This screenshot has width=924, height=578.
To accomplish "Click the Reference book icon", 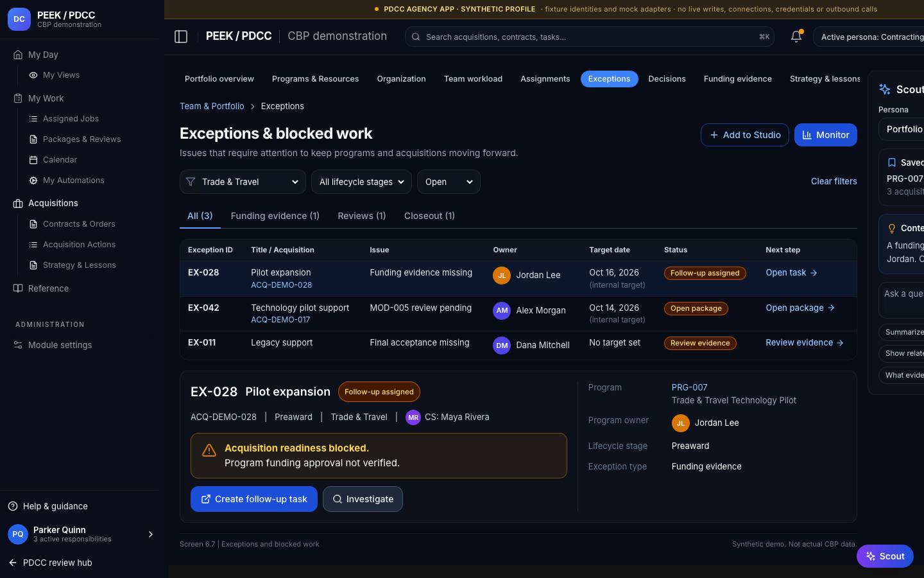I will point(18,288).
